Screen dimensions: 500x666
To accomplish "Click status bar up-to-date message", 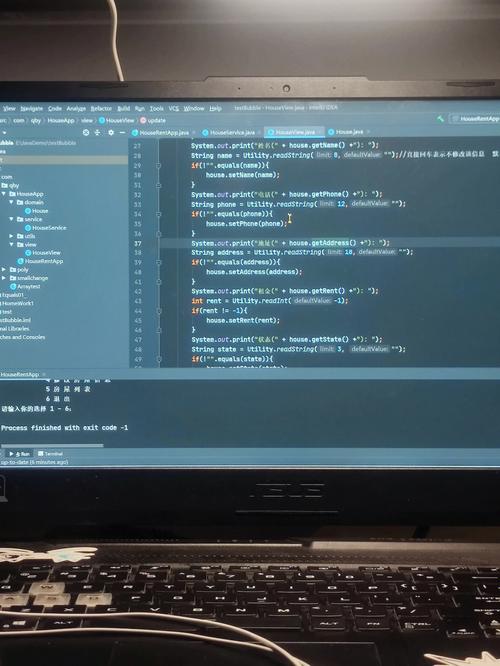I will click(x=34, y=462).
